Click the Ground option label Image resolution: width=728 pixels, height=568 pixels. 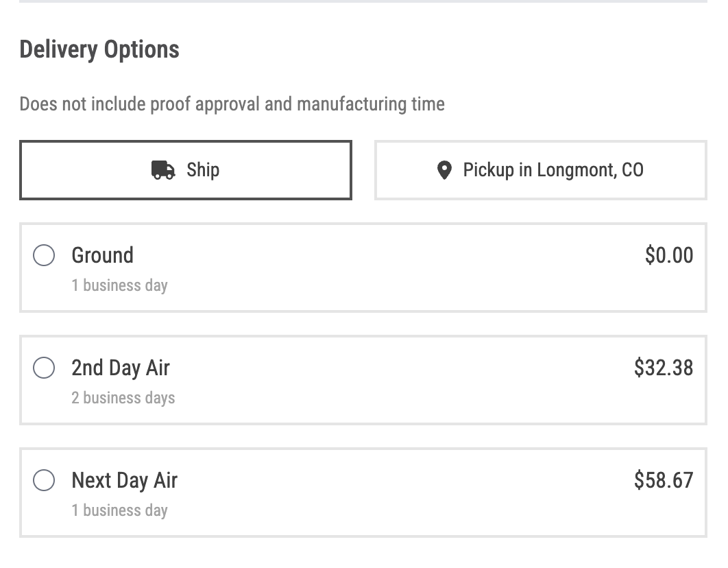tap(103, 255)
